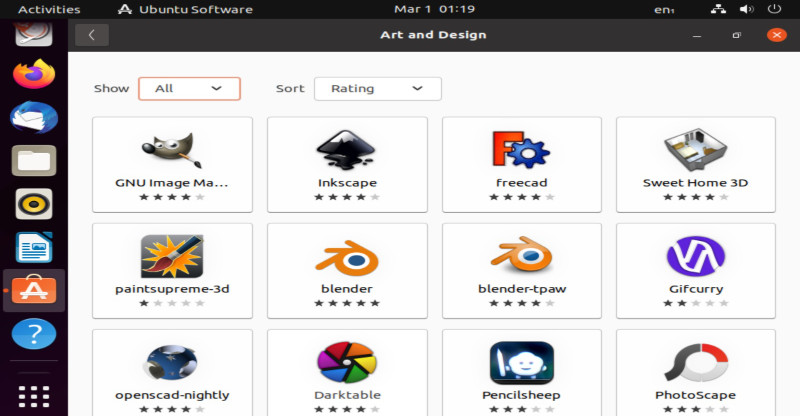Image resolution: width=800 pixels, height=416 pixels.
Task: Click the Ubuntu Software dock icon
Action: [34, 290]
